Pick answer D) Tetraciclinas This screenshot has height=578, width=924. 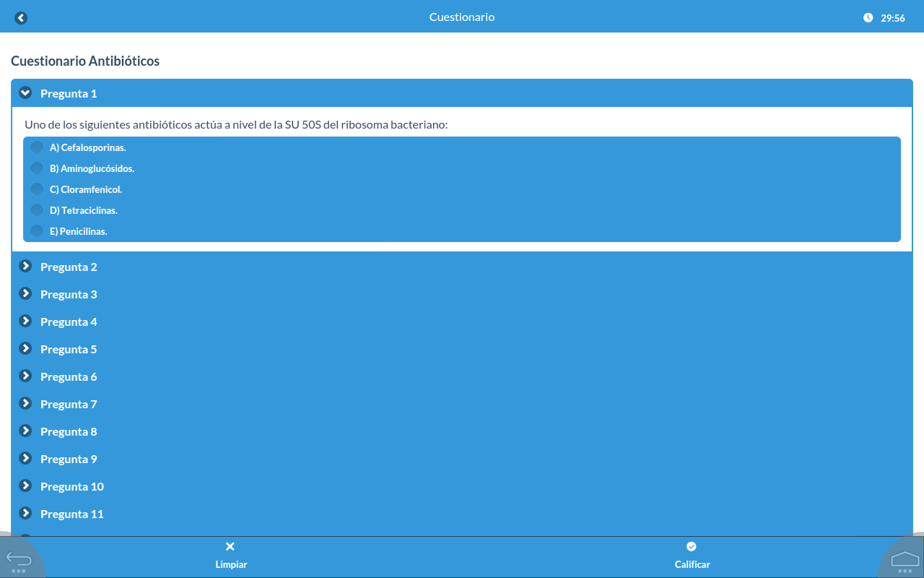(462, 210)
